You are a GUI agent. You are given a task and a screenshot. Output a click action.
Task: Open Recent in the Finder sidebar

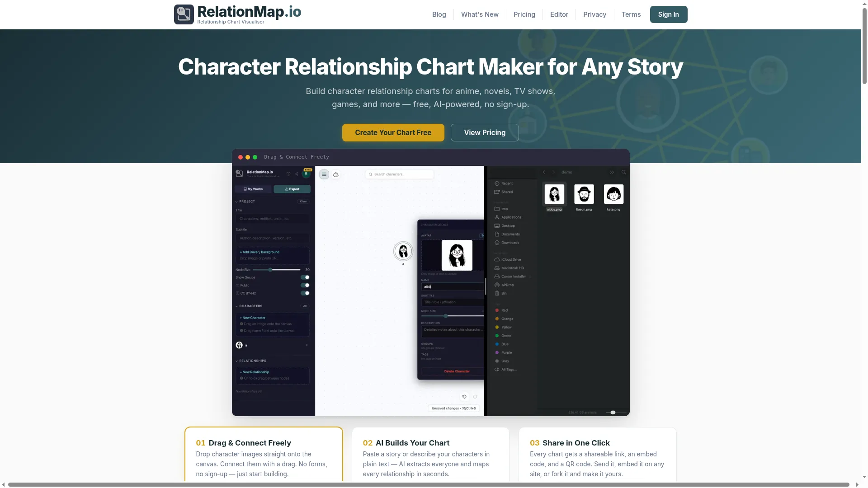[x=504, y=183]
